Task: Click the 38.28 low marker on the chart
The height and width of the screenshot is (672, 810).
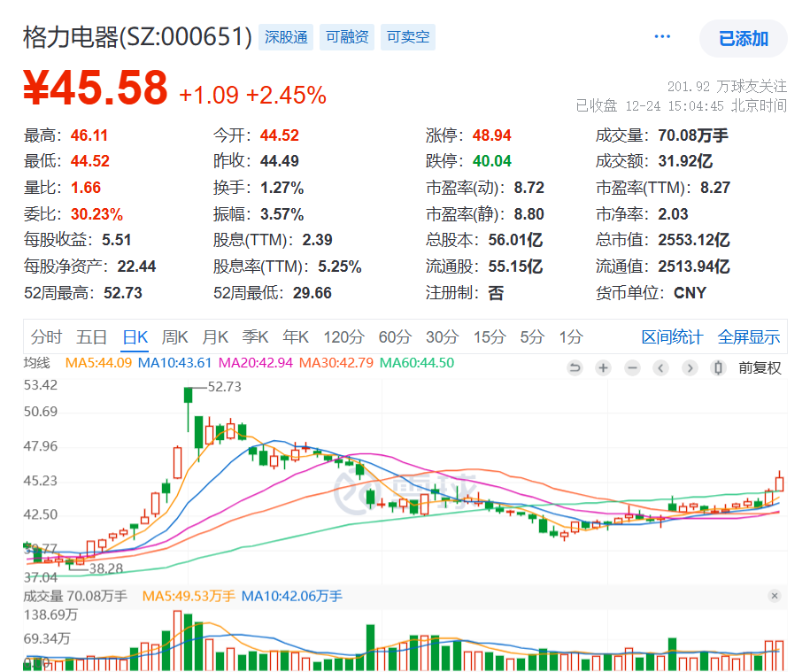Action: point(106,568)
